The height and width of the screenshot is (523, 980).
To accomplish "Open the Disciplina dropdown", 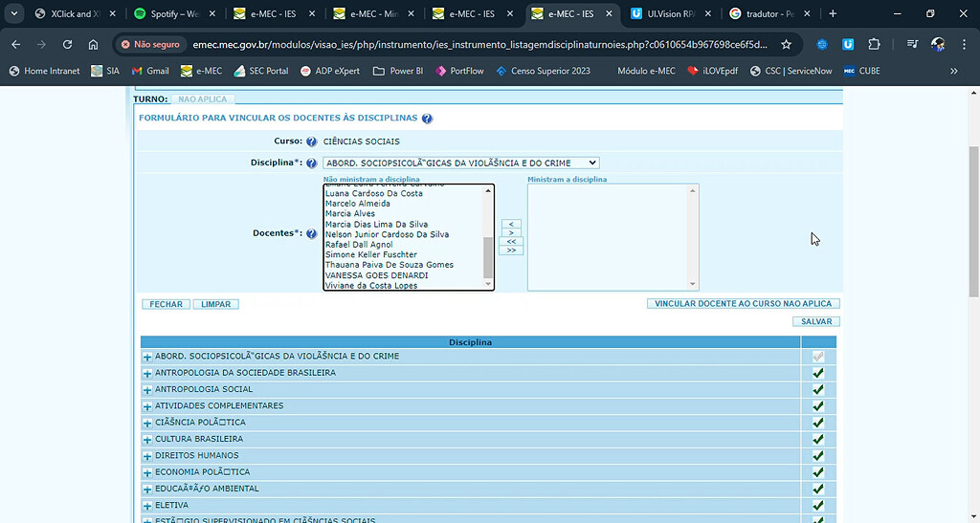I will point(460,163).
